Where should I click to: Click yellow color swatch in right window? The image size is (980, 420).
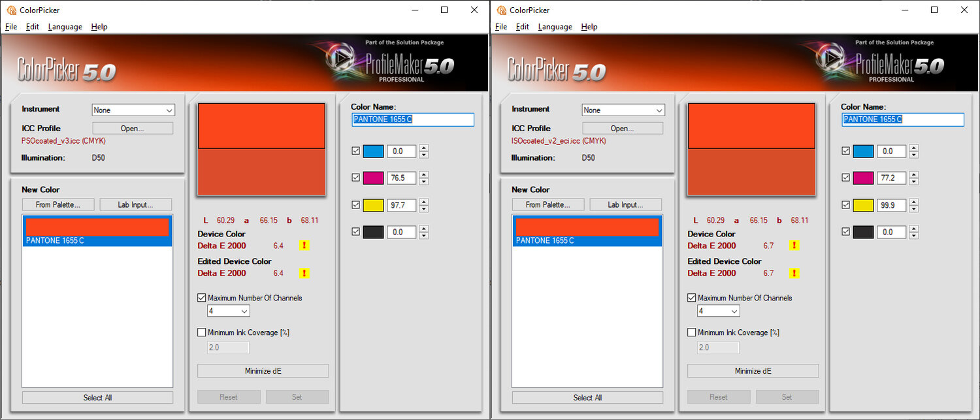(863, 205)
